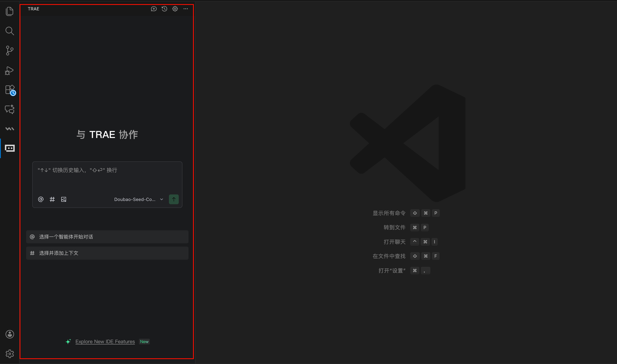Open the Run and Debug view
This screenshot has width=617, height=364.
[10, 71]
